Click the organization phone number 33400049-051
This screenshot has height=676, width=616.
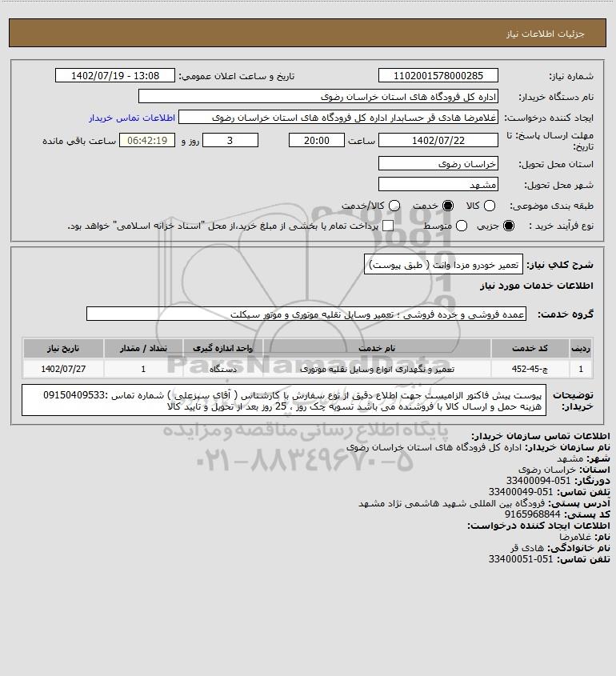pyautogui.click(x=520, y=491)
